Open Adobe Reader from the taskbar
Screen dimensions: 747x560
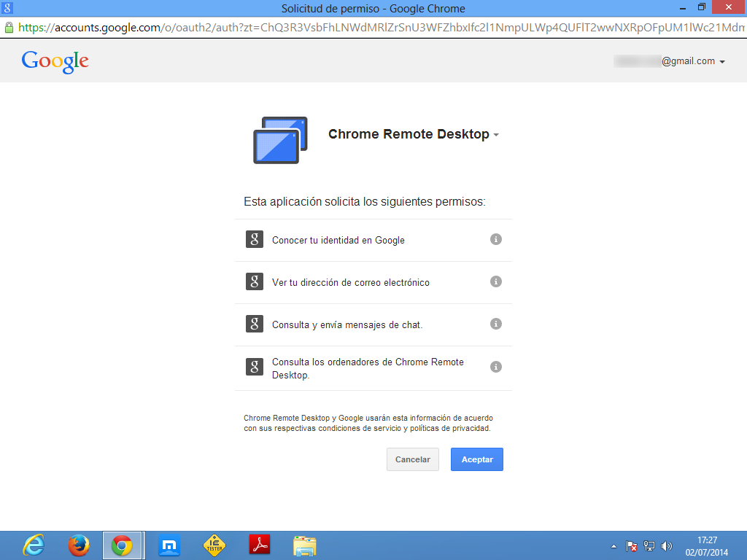point(260,545)
